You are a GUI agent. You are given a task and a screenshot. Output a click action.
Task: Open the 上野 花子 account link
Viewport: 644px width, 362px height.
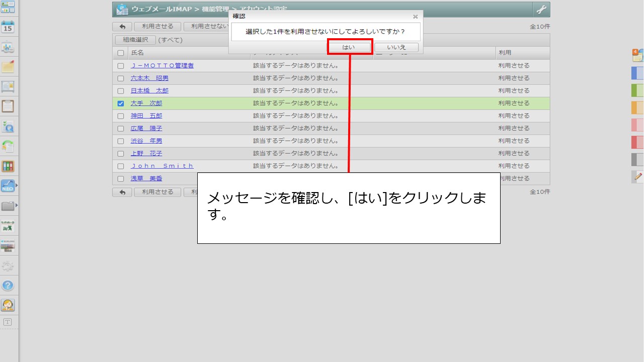pyautogui.click(x=145, y=153)
